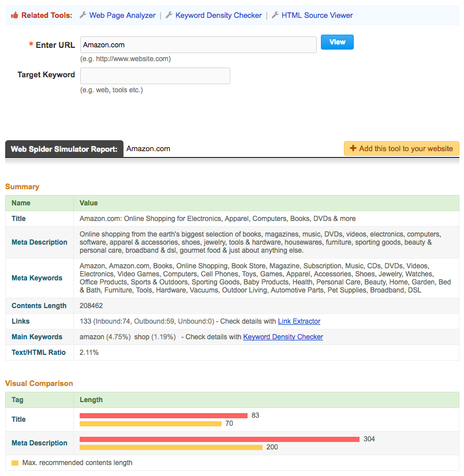Click Add this tool to your website
The height and width of the screenshot is (476, 464).
pyautogui.click(x=402, y=148)
